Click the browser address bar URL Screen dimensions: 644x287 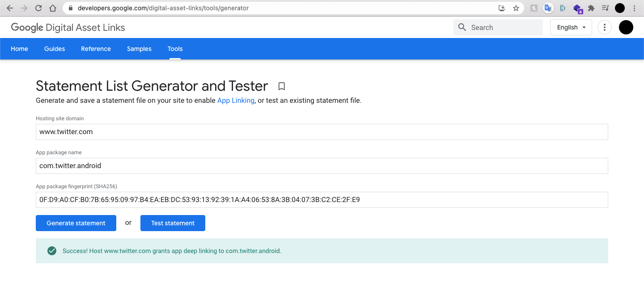[x=163, y=8]
